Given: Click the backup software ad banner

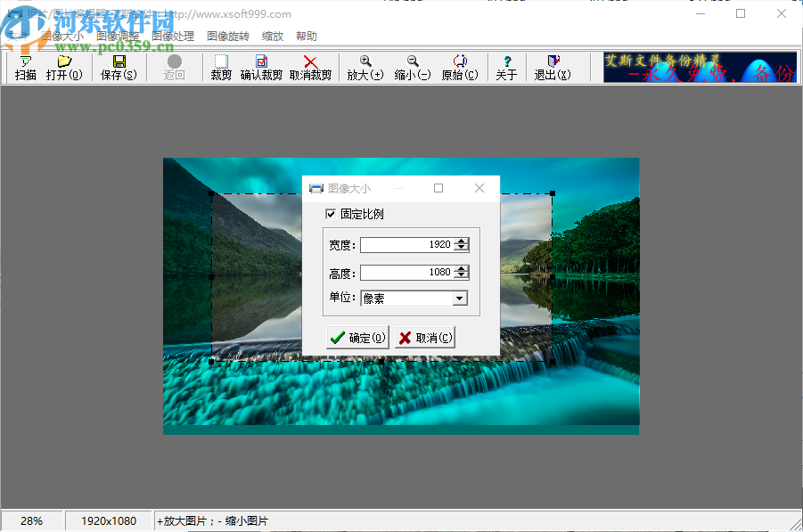Looking at the screenshot, I should click(x=701, y=67).
